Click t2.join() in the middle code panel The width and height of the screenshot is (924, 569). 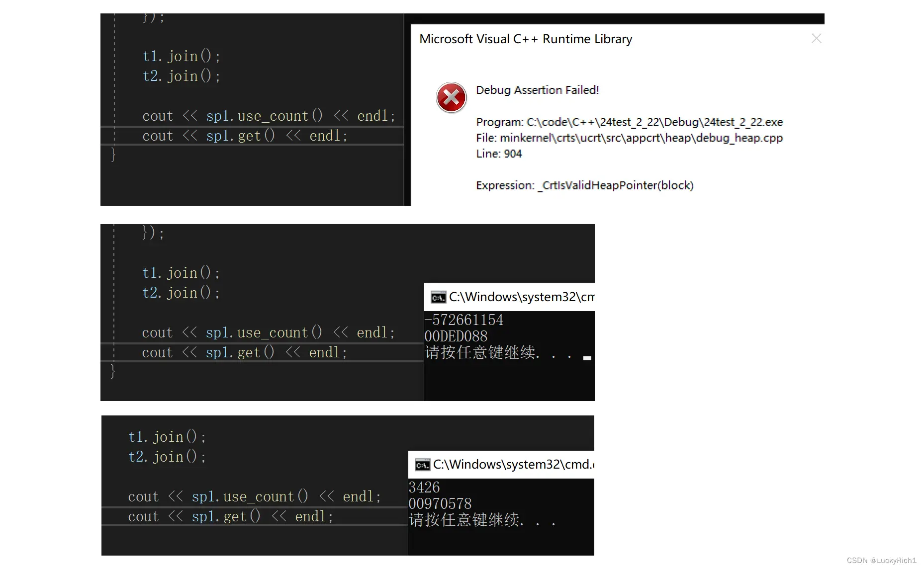[x=181, y=293]
